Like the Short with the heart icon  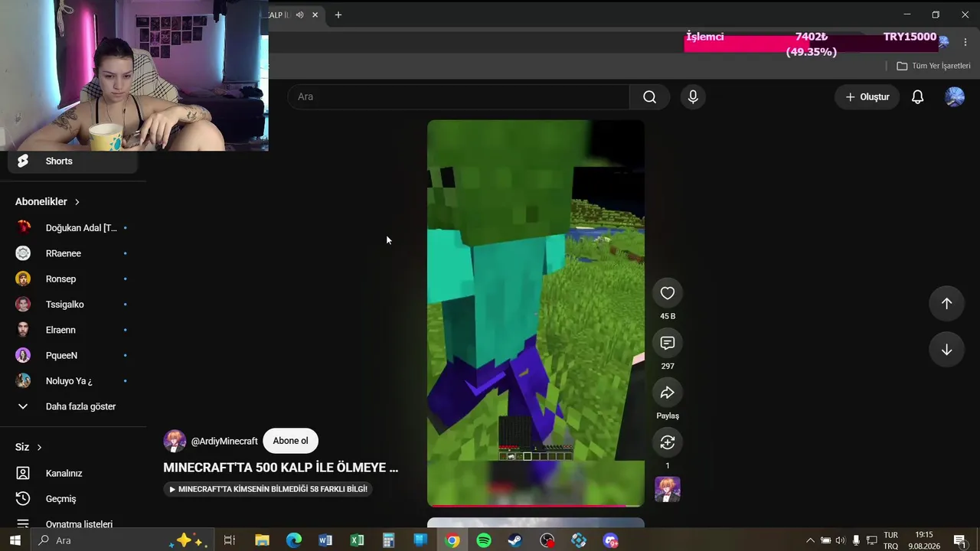click(668, 293)
